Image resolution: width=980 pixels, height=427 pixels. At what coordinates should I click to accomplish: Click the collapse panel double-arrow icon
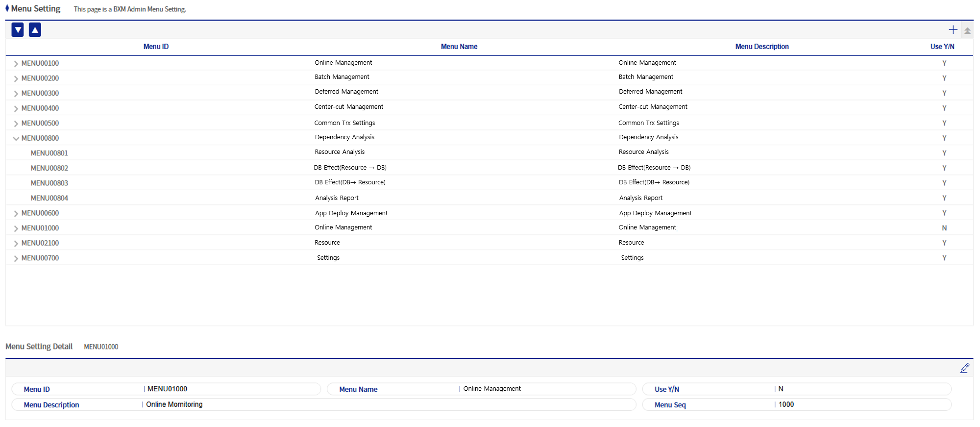[x=967, y=31]
